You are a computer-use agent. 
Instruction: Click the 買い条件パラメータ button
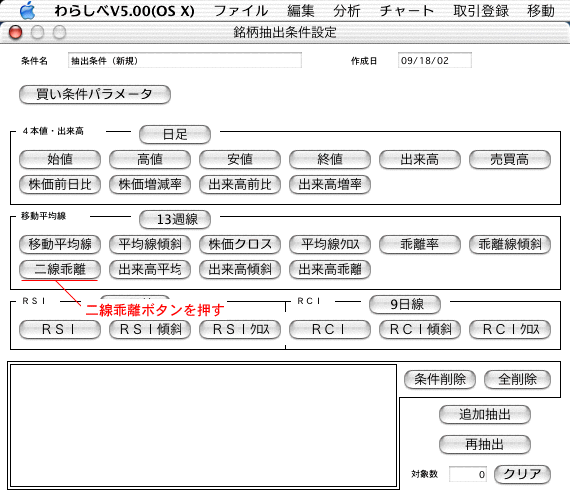95,95
